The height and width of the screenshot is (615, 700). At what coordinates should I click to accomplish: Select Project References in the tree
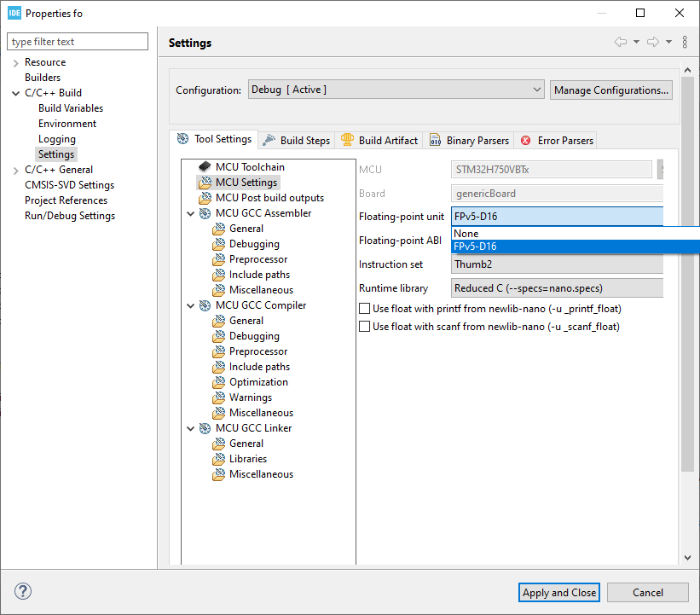(66, 200)
